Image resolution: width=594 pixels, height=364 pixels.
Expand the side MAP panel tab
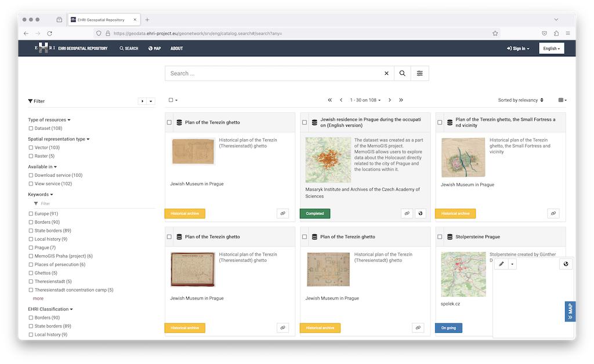570,311
